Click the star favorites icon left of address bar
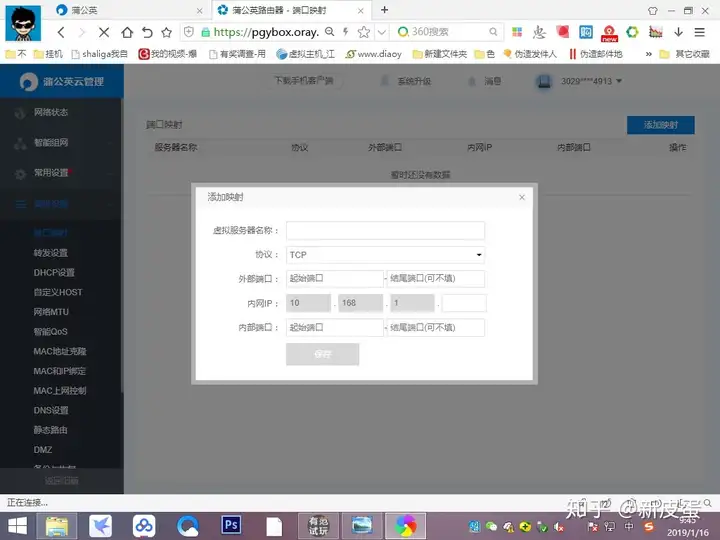 (167, 32)
